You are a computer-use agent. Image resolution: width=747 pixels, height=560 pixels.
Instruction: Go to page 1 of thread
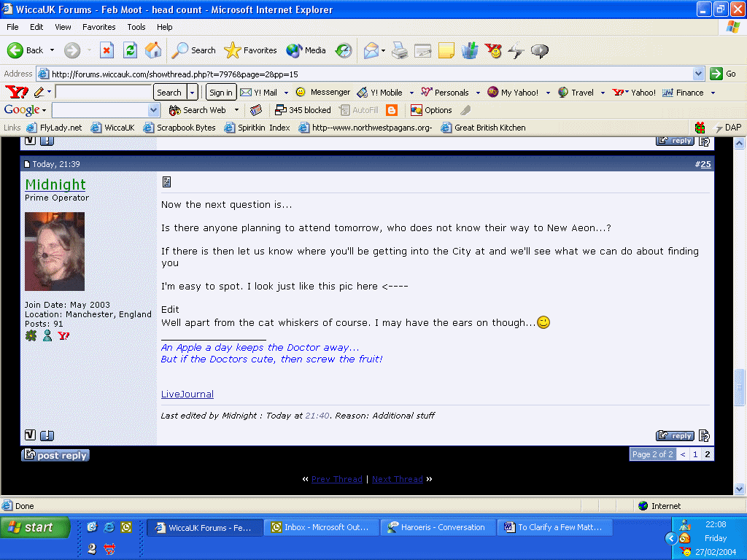coord(695,454)
